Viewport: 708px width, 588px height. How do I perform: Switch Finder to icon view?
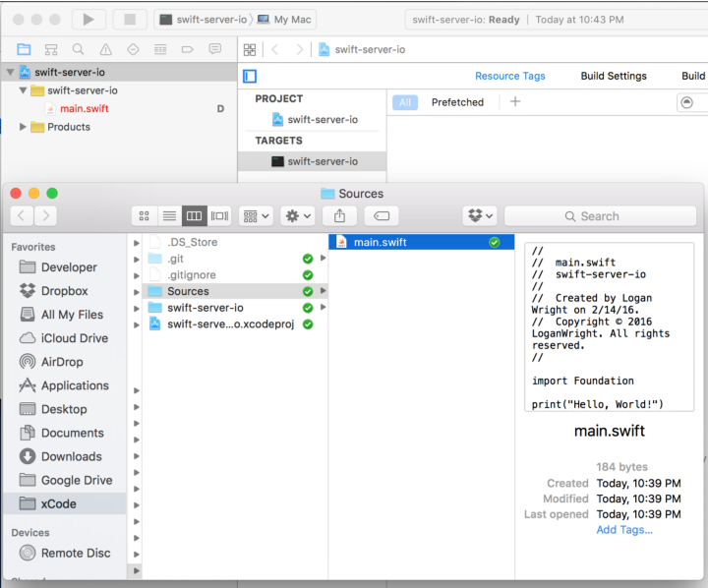click(144, 216)
